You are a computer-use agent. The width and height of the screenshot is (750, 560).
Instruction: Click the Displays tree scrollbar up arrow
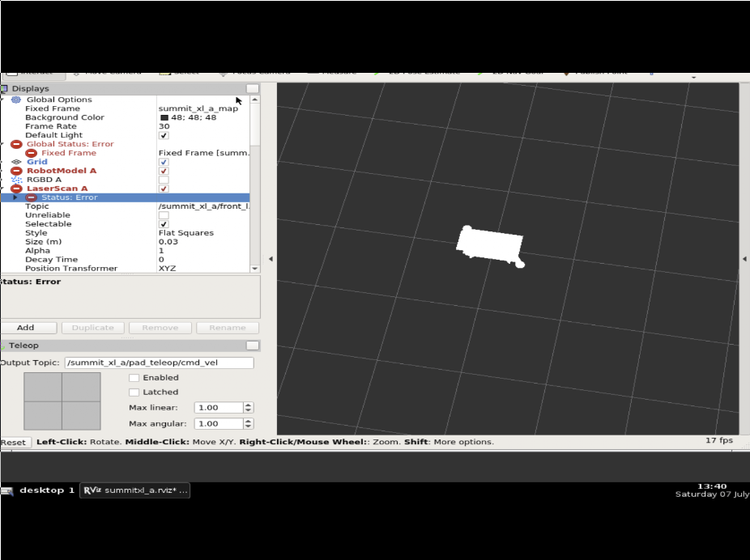coord(255,100)
